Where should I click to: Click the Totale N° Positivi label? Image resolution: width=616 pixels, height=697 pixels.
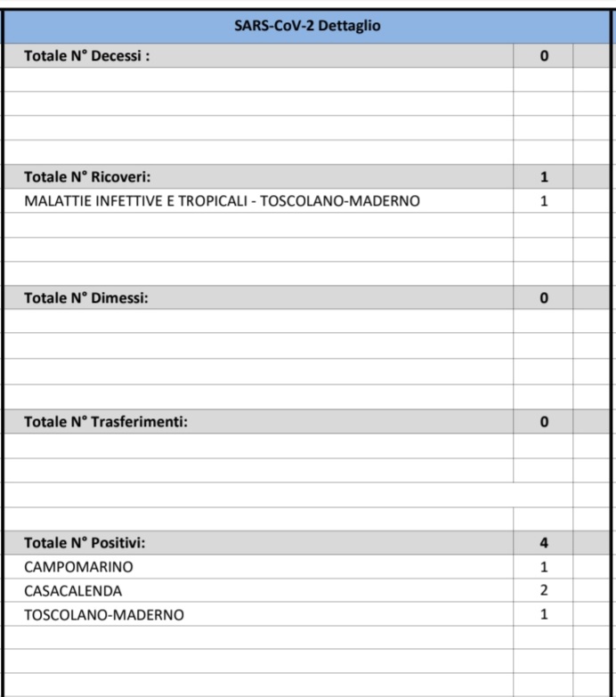pos(85,543)
